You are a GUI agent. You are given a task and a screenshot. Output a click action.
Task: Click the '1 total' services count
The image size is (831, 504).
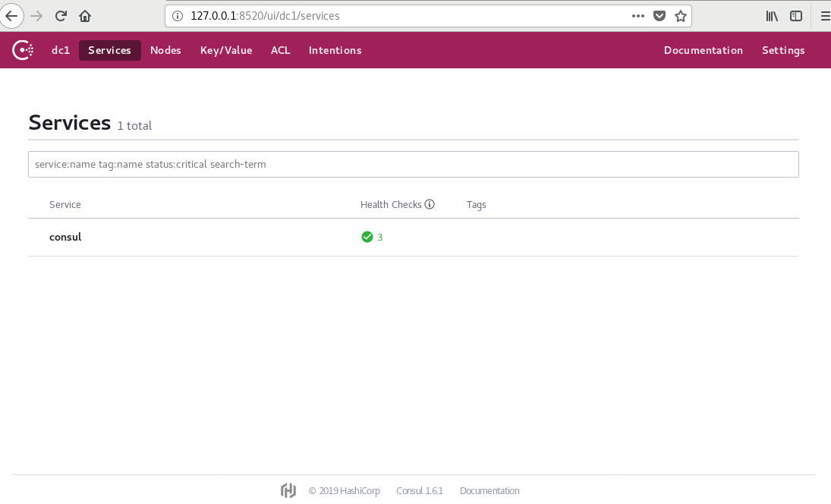click(134, 125)
